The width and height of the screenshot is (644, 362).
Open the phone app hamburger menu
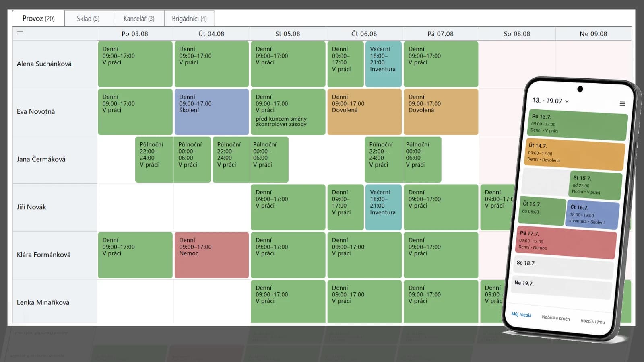pyautogui.click(x=622, y=104)
